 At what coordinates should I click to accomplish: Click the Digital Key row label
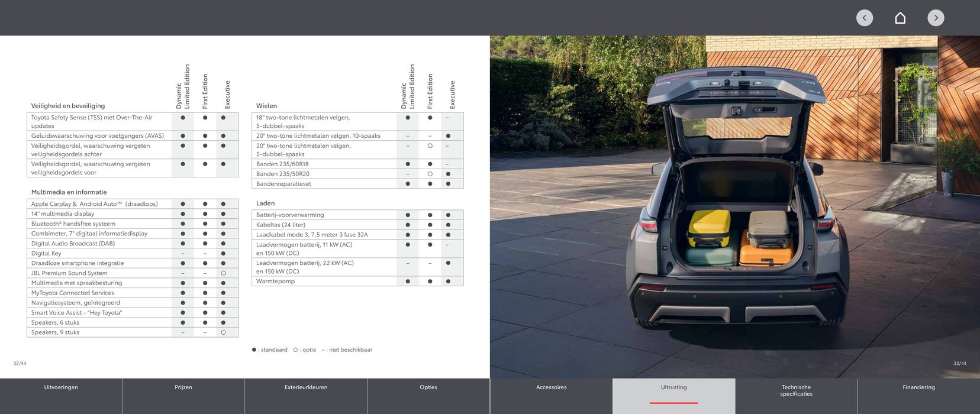coord(46,253)
